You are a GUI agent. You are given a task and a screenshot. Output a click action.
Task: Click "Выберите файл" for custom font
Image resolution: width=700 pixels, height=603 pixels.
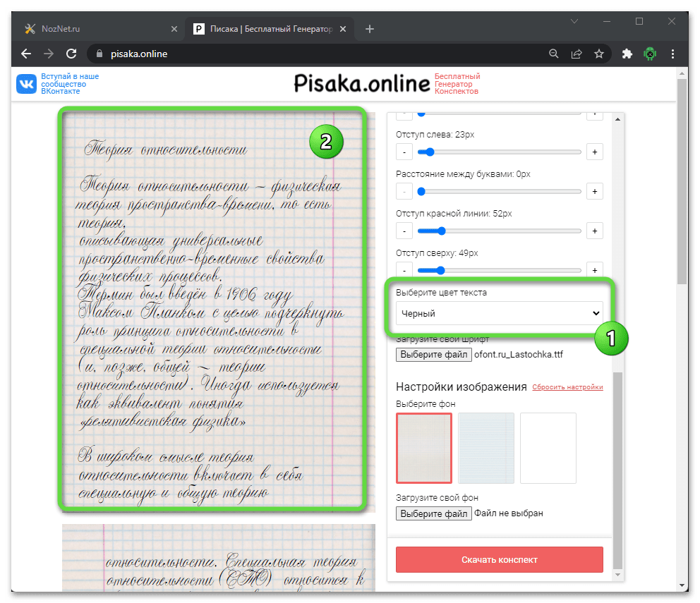click(433, 354)
